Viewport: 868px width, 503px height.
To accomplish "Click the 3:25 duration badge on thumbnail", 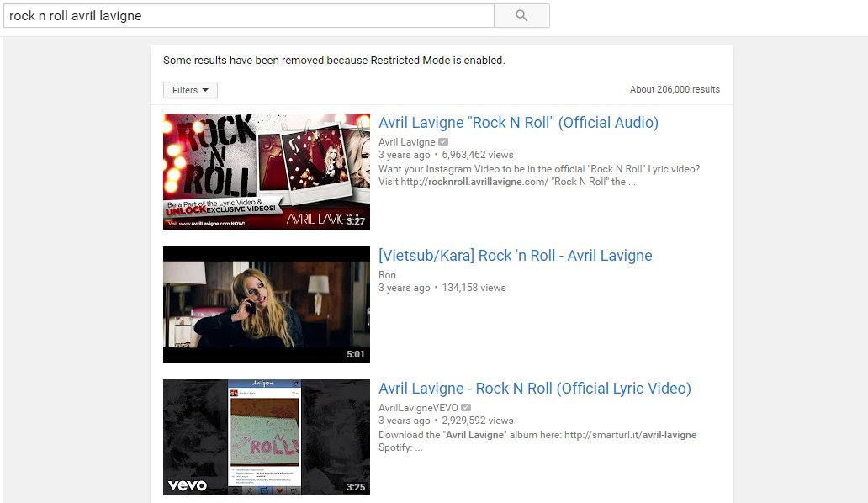I will pos(356,487).
